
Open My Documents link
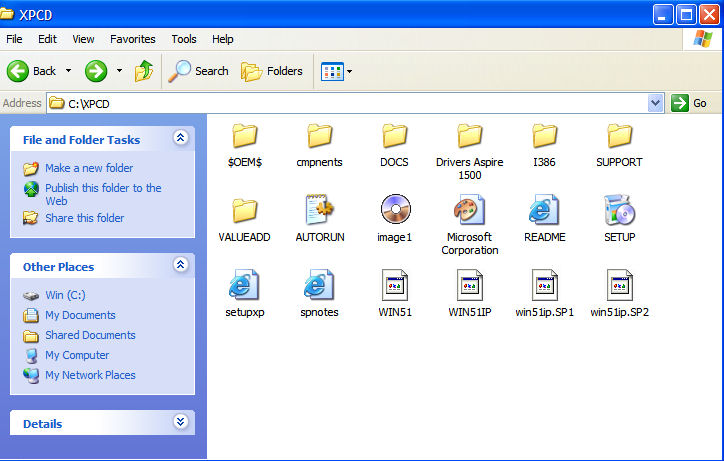[80, 315]
